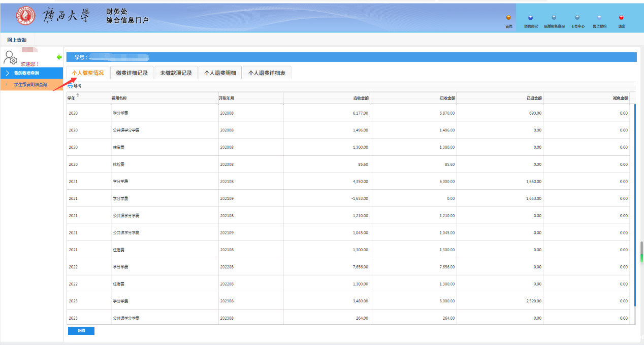Click the 首页 home orb icon
This screenshot has width=644, height=345.
508,18
